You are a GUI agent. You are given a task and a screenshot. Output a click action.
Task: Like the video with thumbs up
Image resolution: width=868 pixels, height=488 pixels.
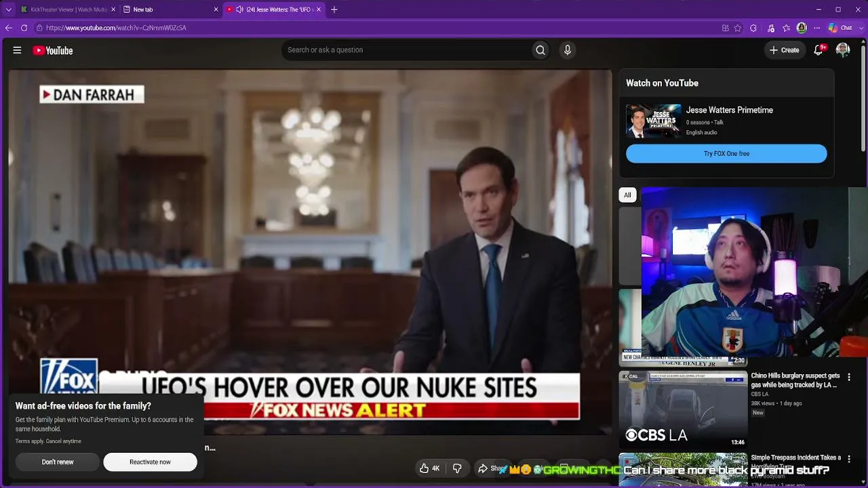click(430, 468)
